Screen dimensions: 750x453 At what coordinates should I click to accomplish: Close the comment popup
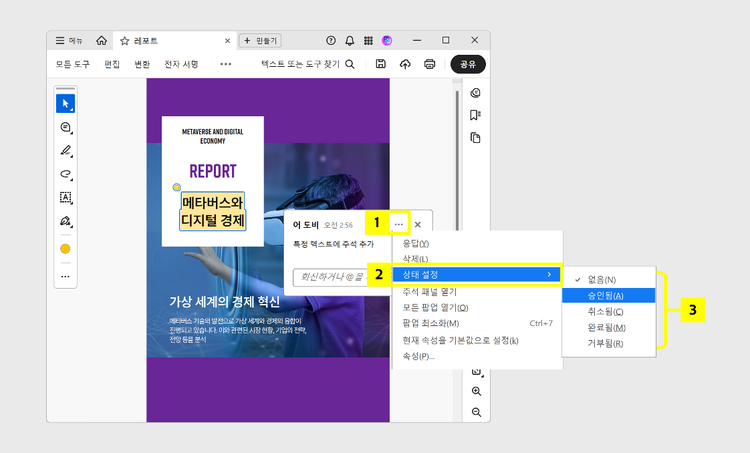418,224
